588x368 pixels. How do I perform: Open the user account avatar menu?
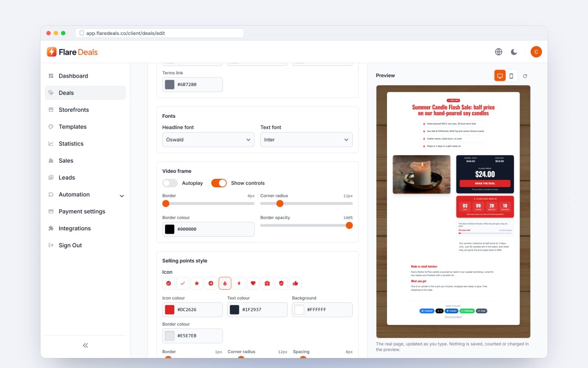coord(536,52)
